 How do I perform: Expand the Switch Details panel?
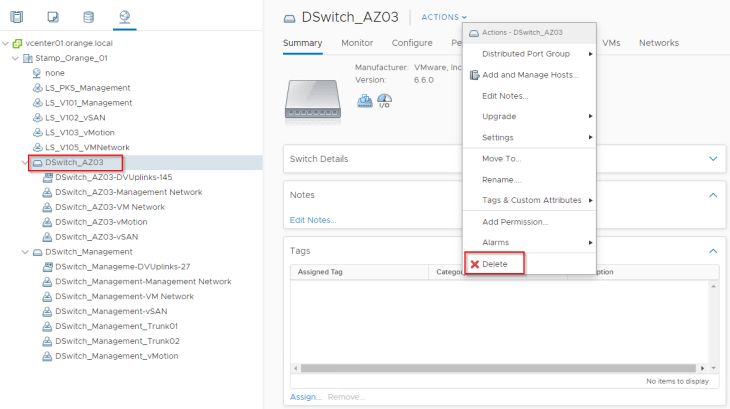point(713,159)
